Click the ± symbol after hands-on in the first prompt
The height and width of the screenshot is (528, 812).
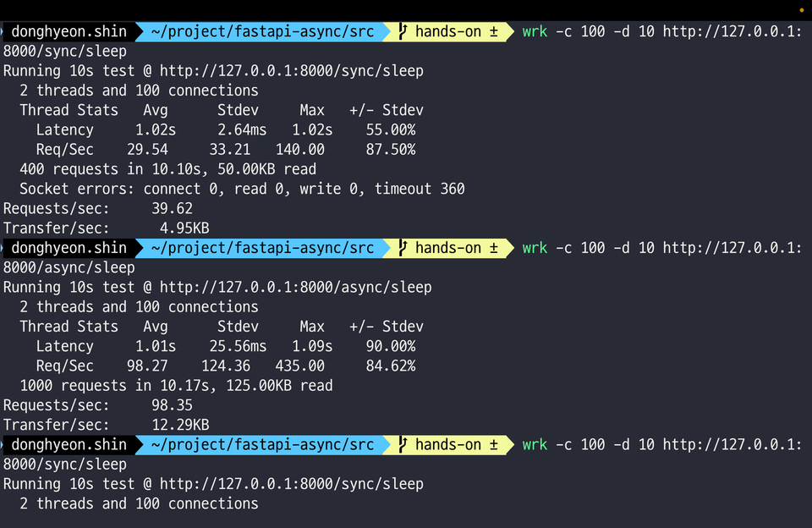click(493, 31)
